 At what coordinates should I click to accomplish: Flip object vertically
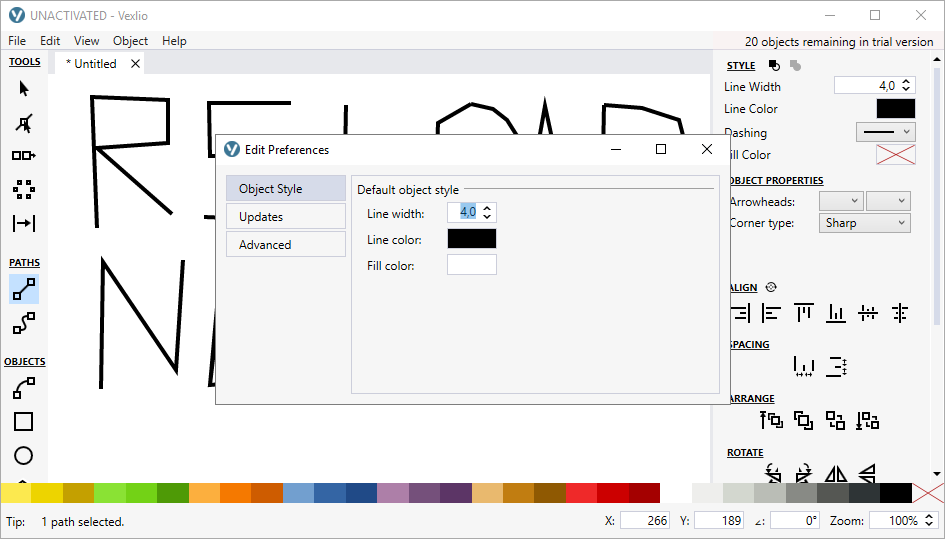point(867,473)
